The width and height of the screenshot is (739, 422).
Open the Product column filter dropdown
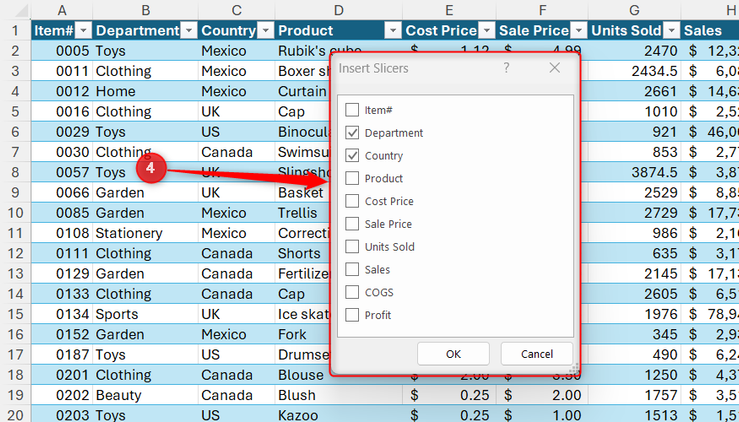tap(392, 31)
